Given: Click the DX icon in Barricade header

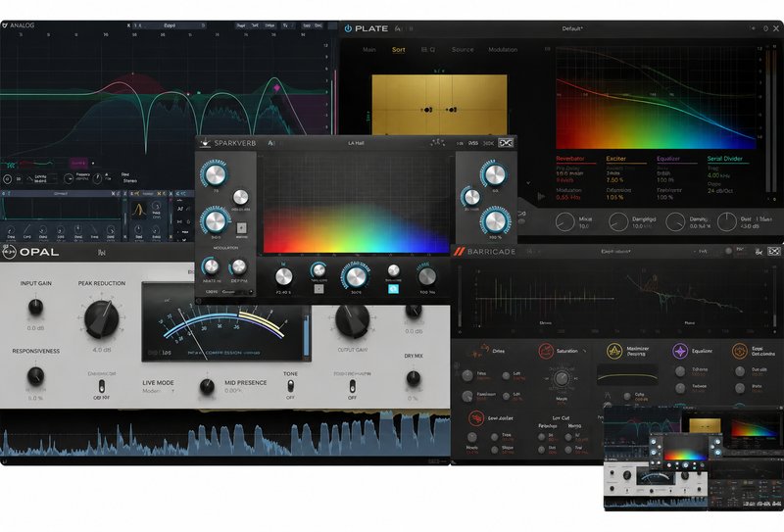Looking at the screenshot, I should click(x=774, y=252).
